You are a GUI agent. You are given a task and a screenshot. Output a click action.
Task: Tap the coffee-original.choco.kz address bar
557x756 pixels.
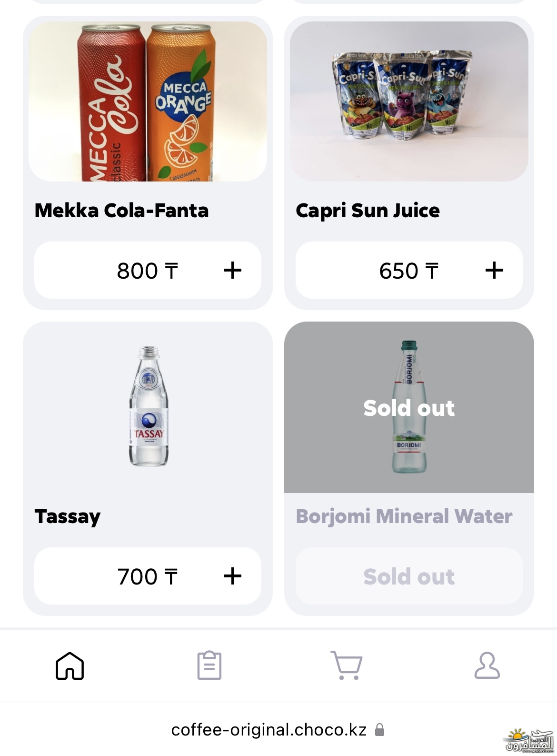pos(269,730)
